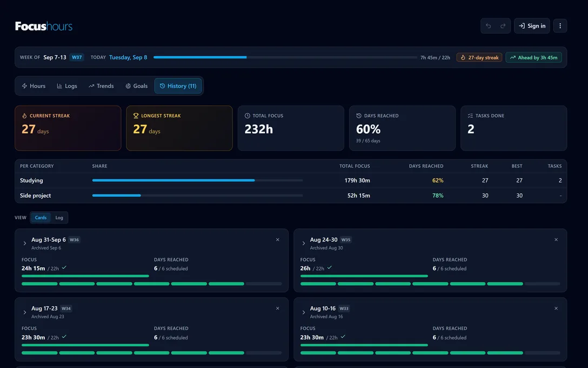
Task: Click the Side project share bar
Action: coord(197,195)
